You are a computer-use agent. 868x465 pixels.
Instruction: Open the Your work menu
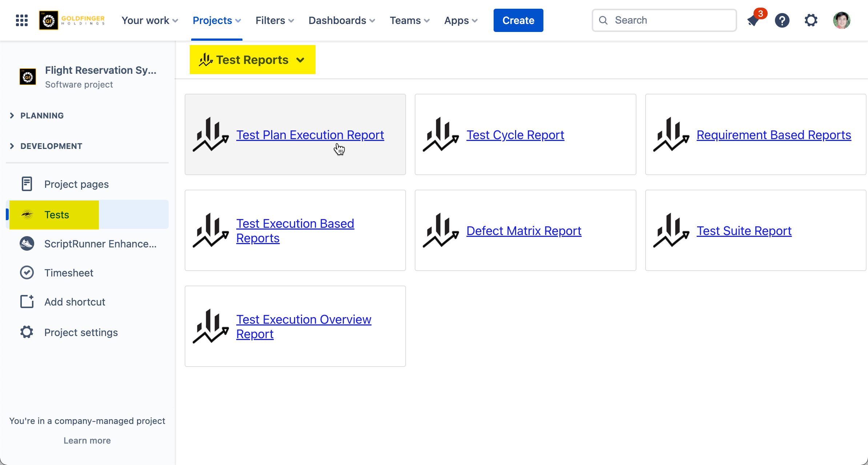(x=149, y=20)
